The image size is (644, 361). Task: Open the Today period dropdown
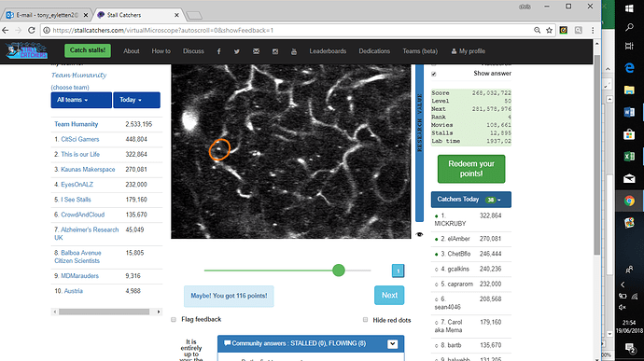tap(136, 100)
